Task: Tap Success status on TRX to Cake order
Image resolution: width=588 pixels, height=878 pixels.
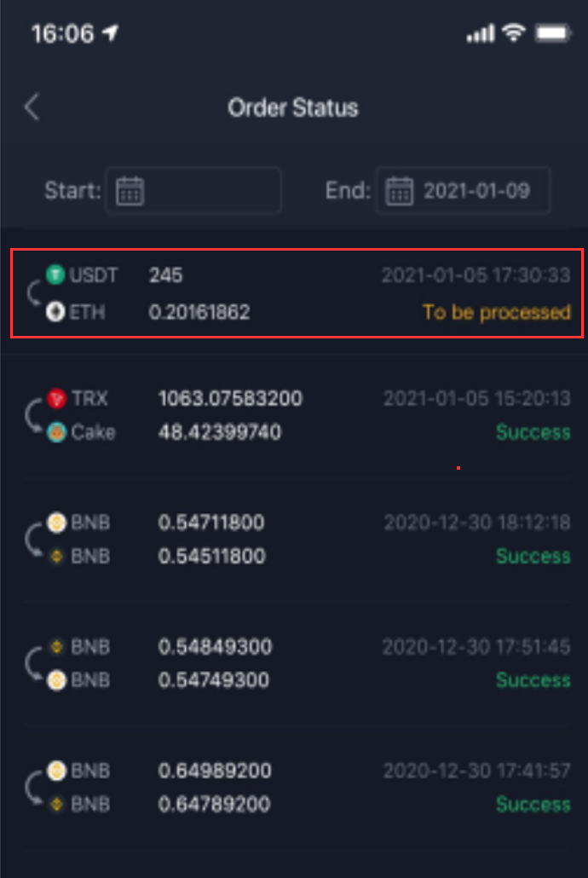Action: (x=533, y=432)
